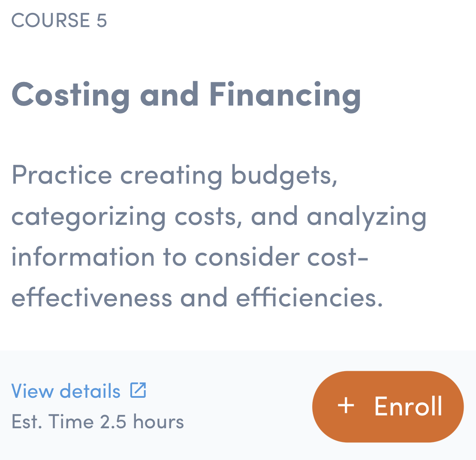This screenshot has width=476, height=460.
Task: Click the Practice creating budgets description line
Action: (x=174, y=175)
